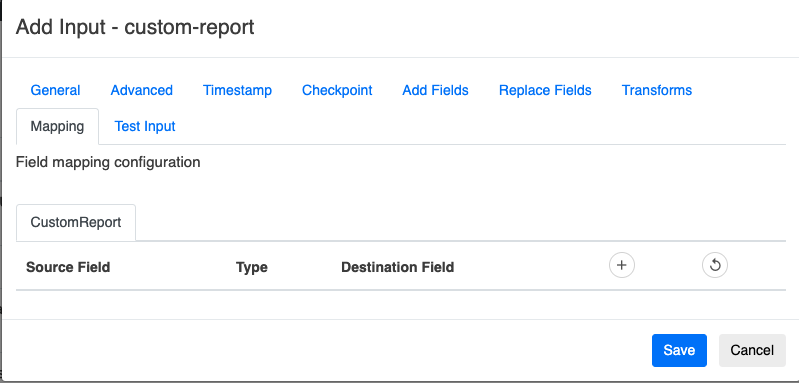The height and width of the screenshot is (383, 799).
Task: Click the Add Input - custom-report title
Action: pyautogui.click(x=135, y=26)
